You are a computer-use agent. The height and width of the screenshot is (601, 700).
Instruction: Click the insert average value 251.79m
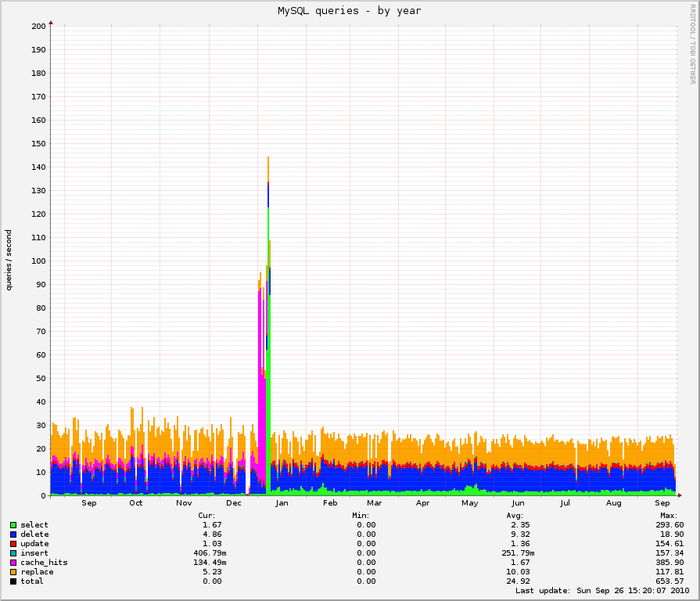518,553
